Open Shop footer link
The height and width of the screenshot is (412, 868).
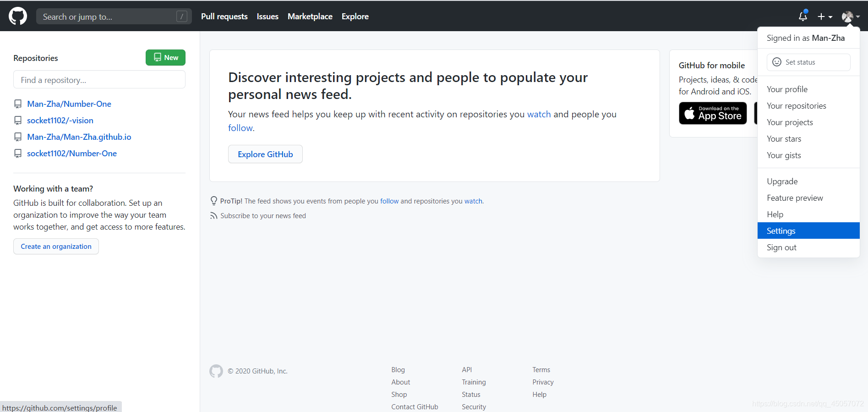(x=399, y=394)
